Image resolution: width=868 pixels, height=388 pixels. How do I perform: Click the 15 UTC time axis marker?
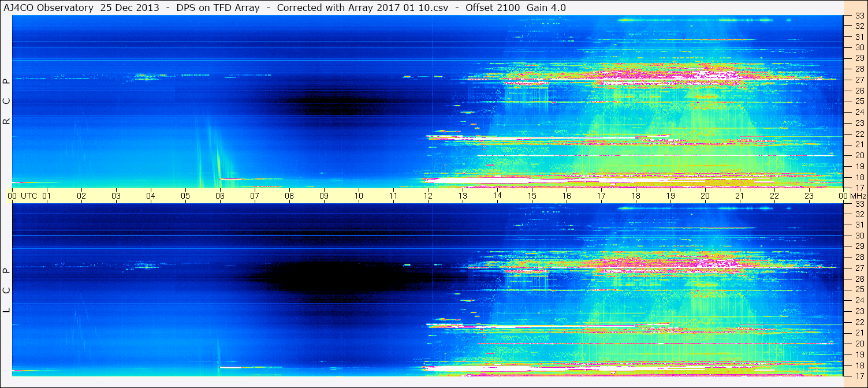(x=532, y=196)
